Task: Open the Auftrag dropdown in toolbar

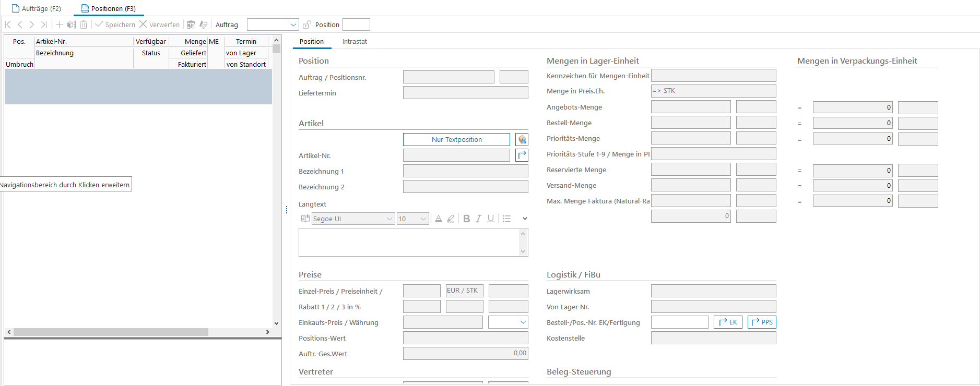Action: [293, 25]
